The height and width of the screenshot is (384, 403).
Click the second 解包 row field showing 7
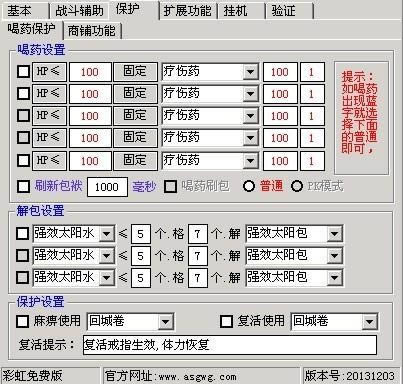click(x=198, y=256)
